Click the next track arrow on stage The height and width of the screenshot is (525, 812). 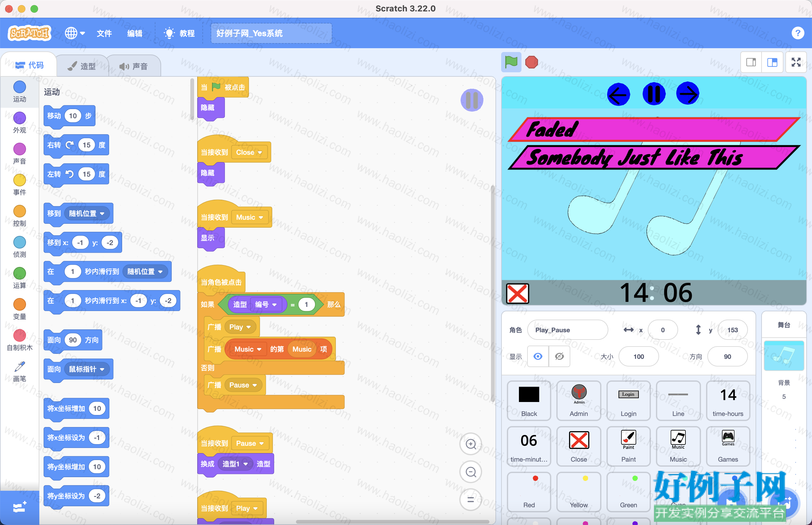click(688, 94)
